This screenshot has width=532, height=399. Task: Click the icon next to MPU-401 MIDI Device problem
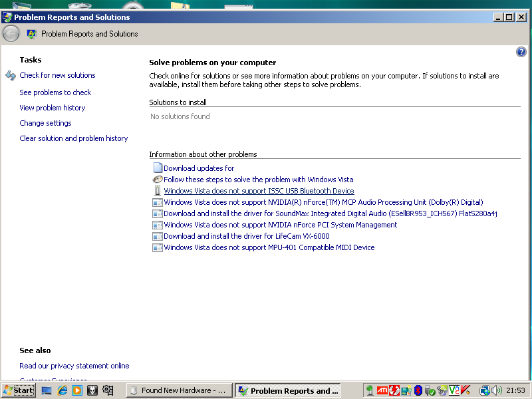pyautogui.click(x=158, y=247)
